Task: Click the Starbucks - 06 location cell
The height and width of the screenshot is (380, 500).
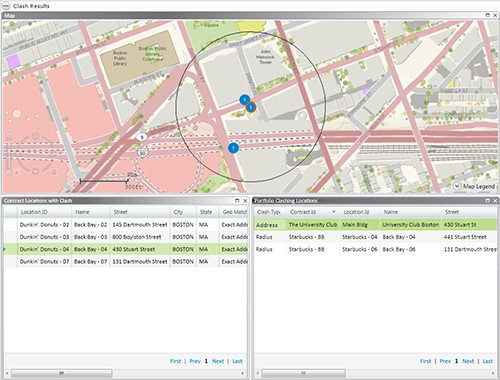Action: tap(359, 249)
